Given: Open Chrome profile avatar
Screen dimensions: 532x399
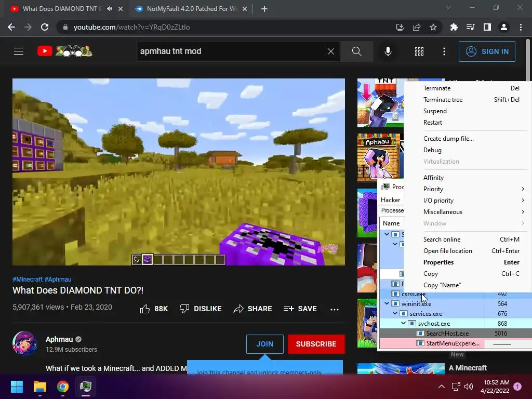Looking at the screenshot, I should (x=504, y=27).
